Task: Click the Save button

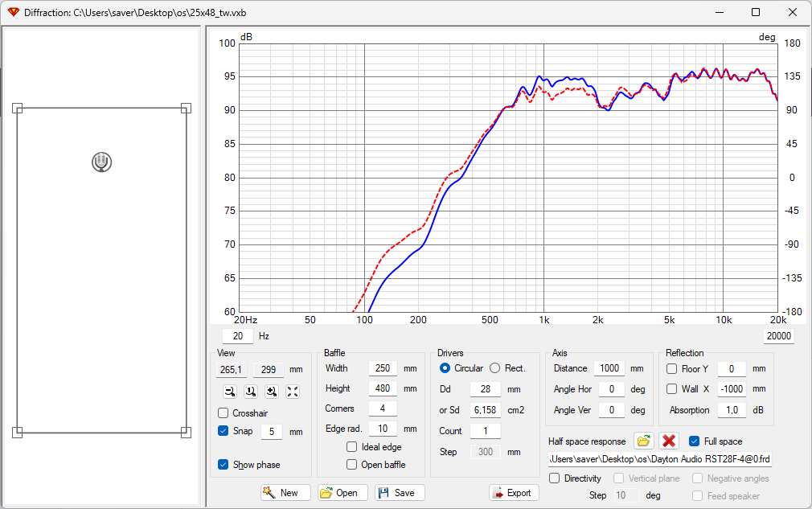Action: click(x=400, y=492)
